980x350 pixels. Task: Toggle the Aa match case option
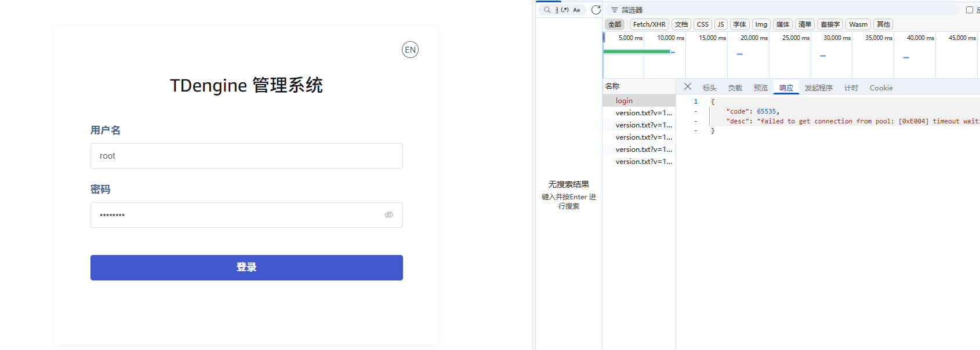(576, 10)
